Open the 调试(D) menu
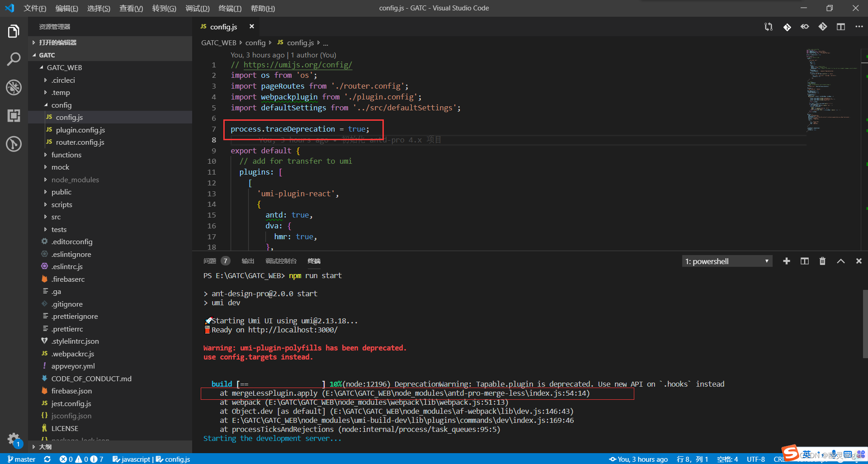 point(198,8)
